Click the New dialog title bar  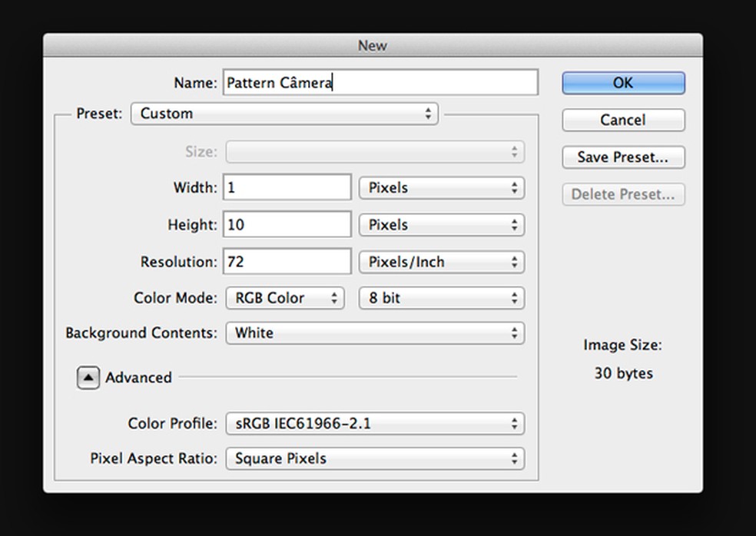tap(373, 45)
